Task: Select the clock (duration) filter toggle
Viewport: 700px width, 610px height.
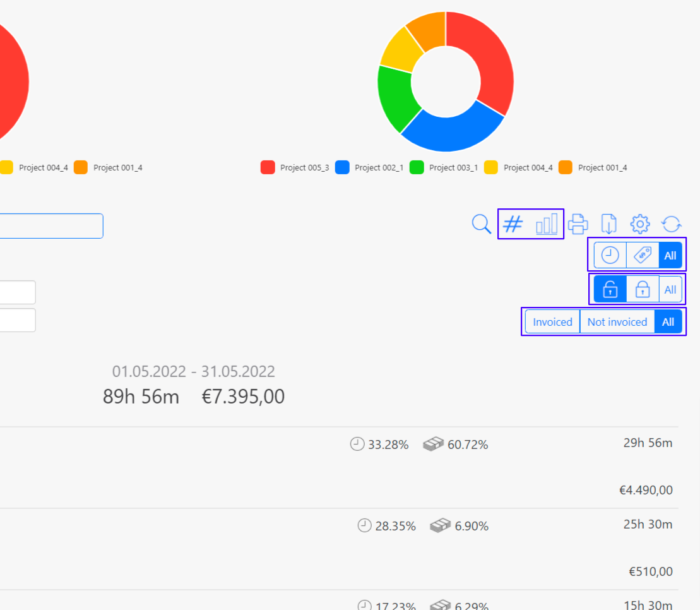Action: pyautogui.click(x=610, y=255)
